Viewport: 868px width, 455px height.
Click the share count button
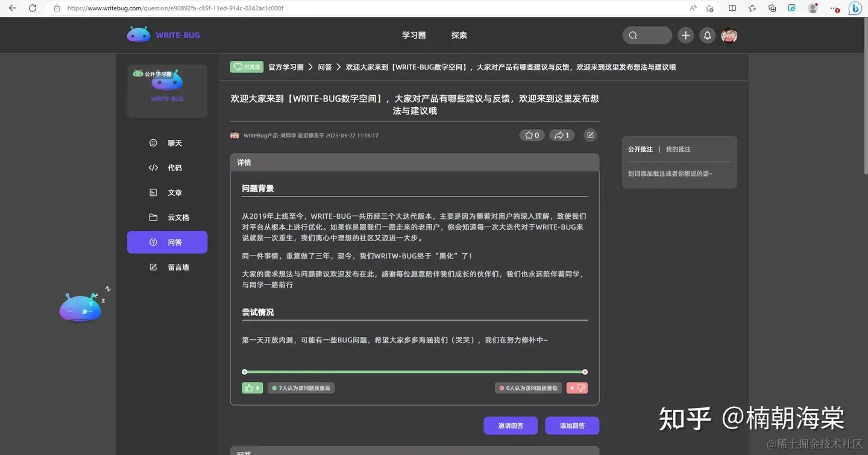(x=561, y=135)
